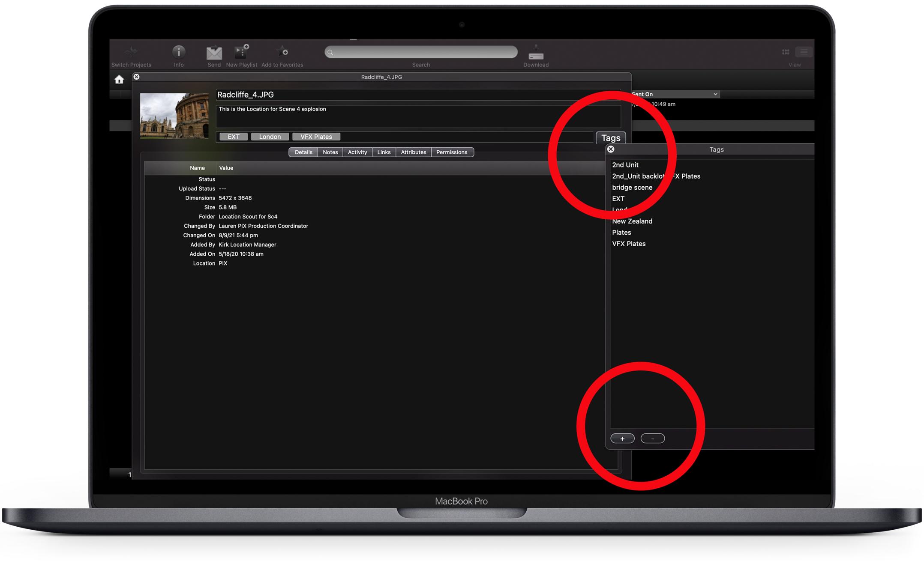Switch to list view icon
This screenshot has height=561, width=924.
tap(804, 52)
